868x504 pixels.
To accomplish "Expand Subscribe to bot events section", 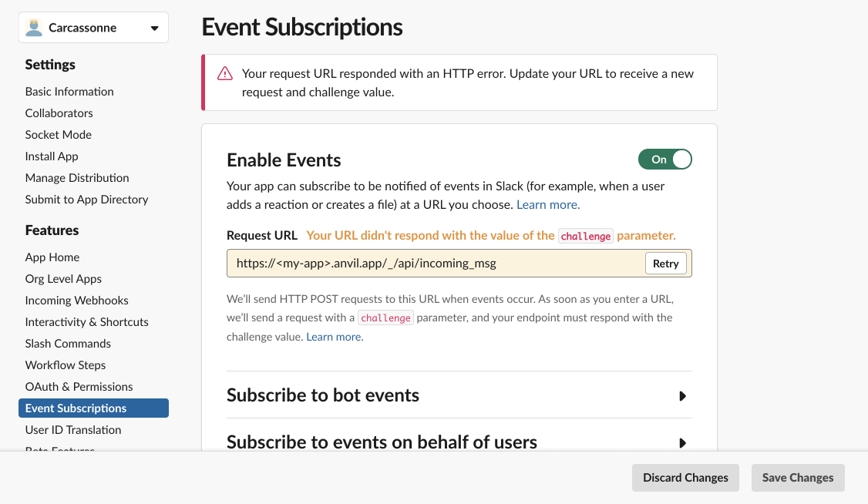I will (x=682, y=396).
